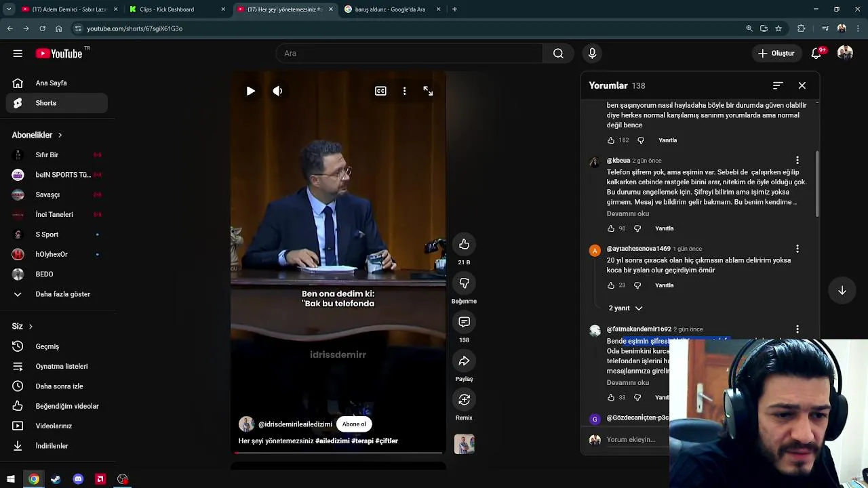Click the Oluştur create button
The width and height of the screenshot is (868, 488).
(x=776, y=54)
